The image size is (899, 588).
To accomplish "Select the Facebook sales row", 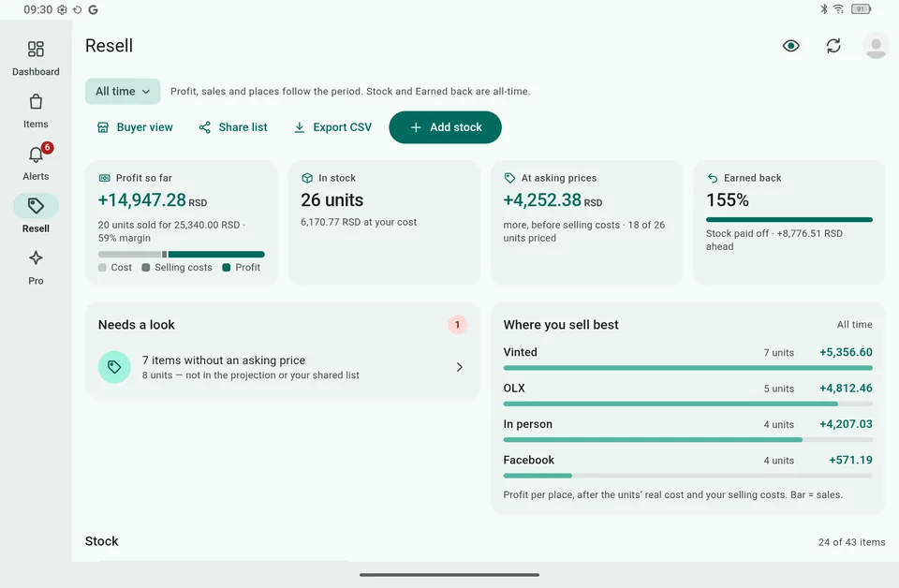I will (x=687, y=467).
